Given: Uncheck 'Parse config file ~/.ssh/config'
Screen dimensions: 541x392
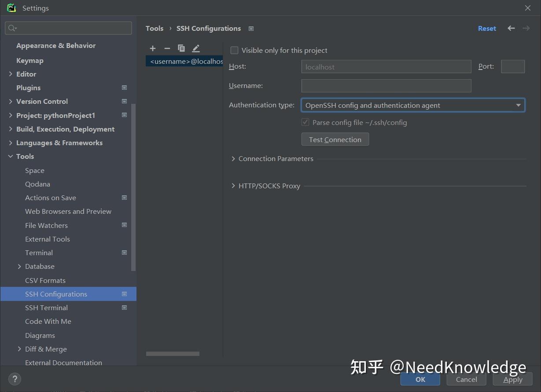Looking at the screenshot, I should (x=305, y=122).
